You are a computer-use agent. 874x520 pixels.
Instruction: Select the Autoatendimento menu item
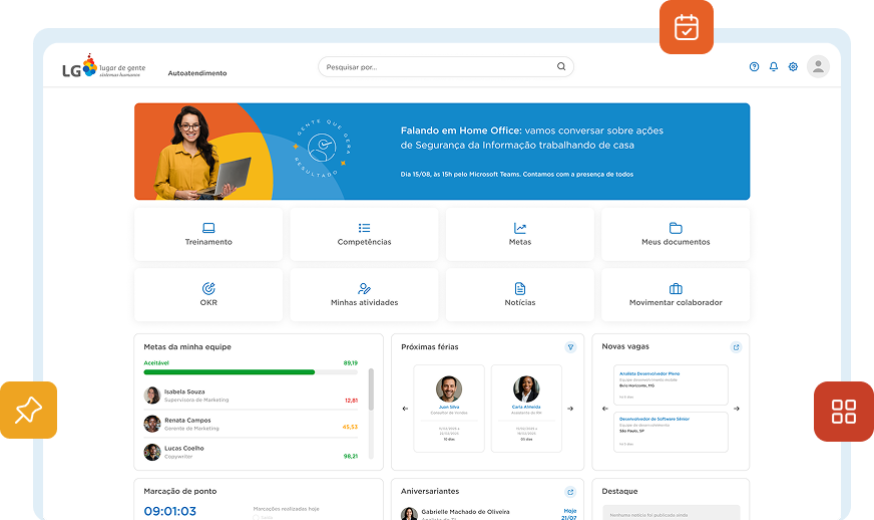[x=197, y=73]
